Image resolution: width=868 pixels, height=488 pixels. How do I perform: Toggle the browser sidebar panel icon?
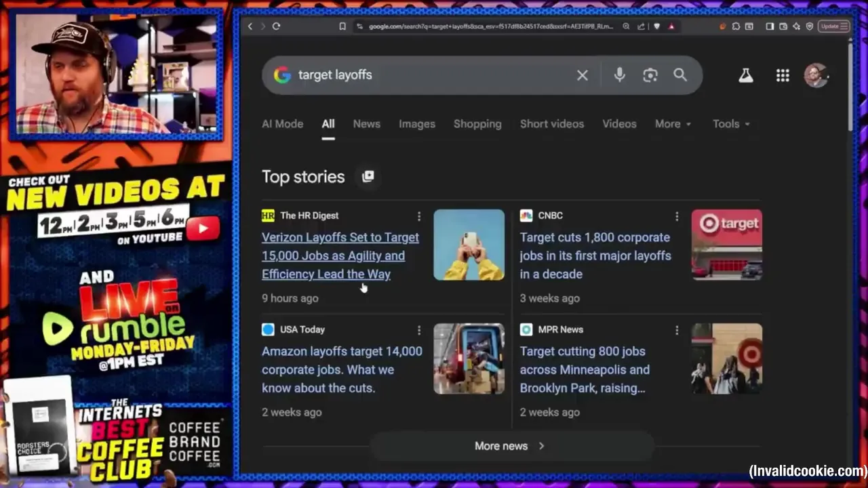tap(770, 26)
